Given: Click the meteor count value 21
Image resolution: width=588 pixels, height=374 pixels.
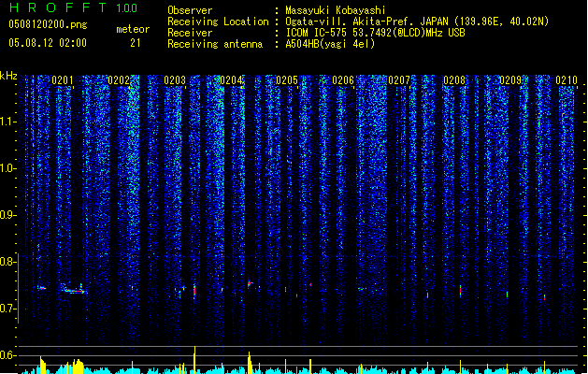Looking at the screenshot, I should (136, 43).
